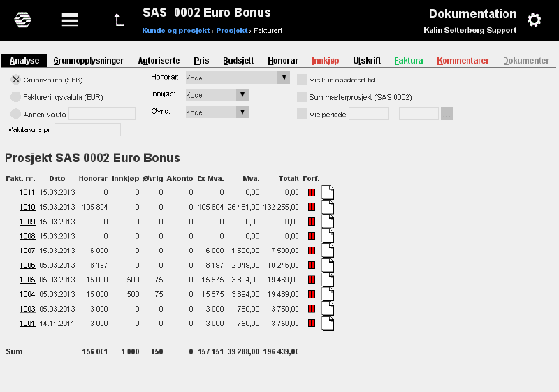Open the period date picker ellipsis button

[x=447, y=114]
